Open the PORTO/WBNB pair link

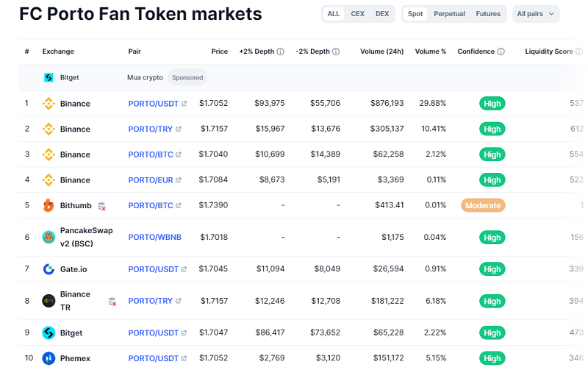click(x=154, y=237)
